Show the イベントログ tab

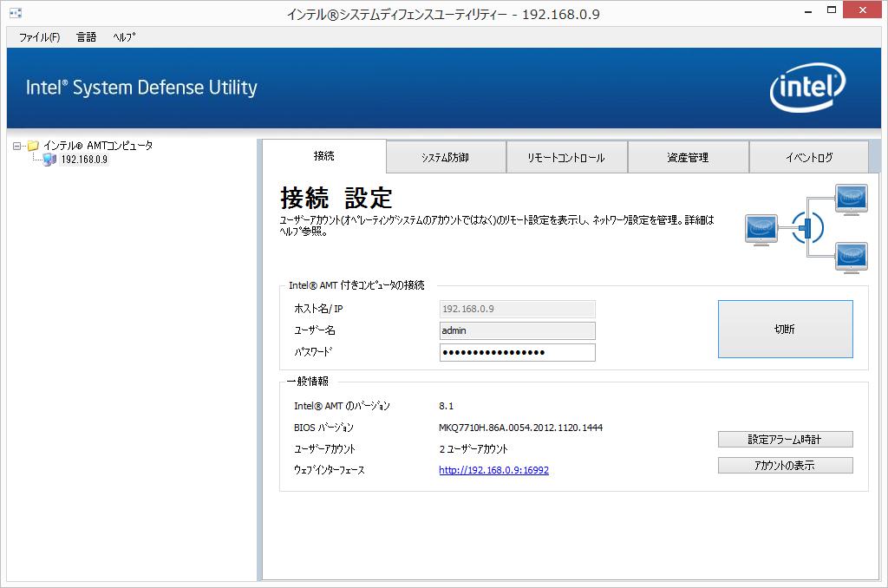(x=809, y=158)
